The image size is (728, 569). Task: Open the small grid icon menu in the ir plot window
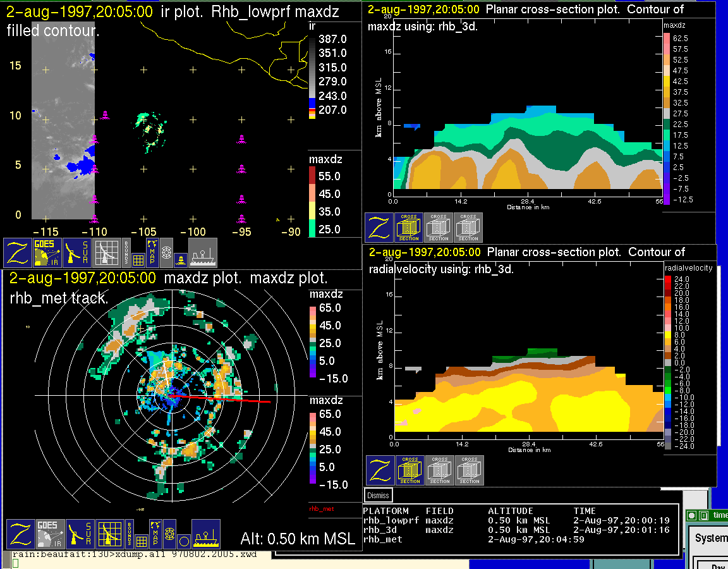tap(138, 260)
